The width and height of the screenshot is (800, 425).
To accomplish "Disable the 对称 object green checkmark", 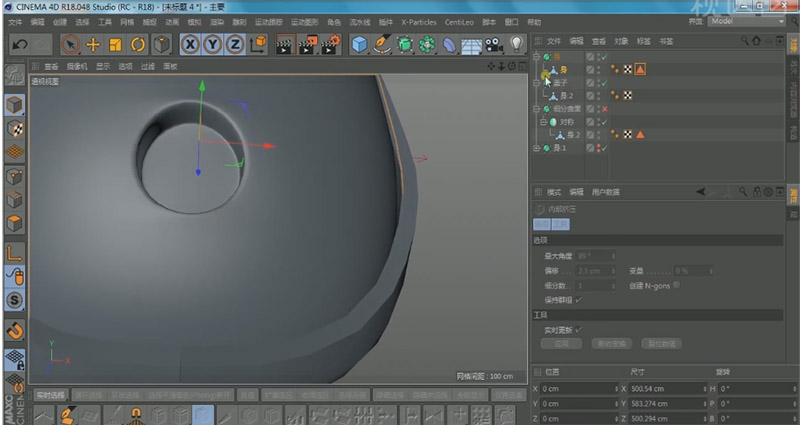I will coord(605,122).
